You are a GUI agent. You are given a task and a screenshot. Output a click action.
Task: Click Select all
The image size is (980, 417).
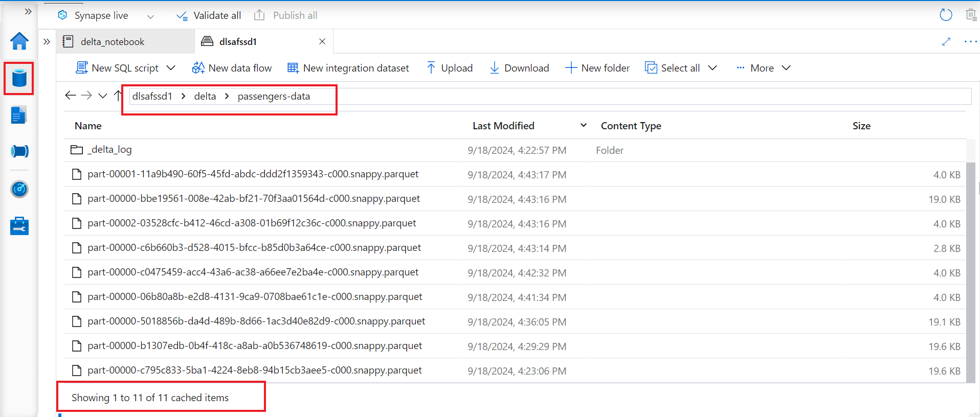coord(673,68)
